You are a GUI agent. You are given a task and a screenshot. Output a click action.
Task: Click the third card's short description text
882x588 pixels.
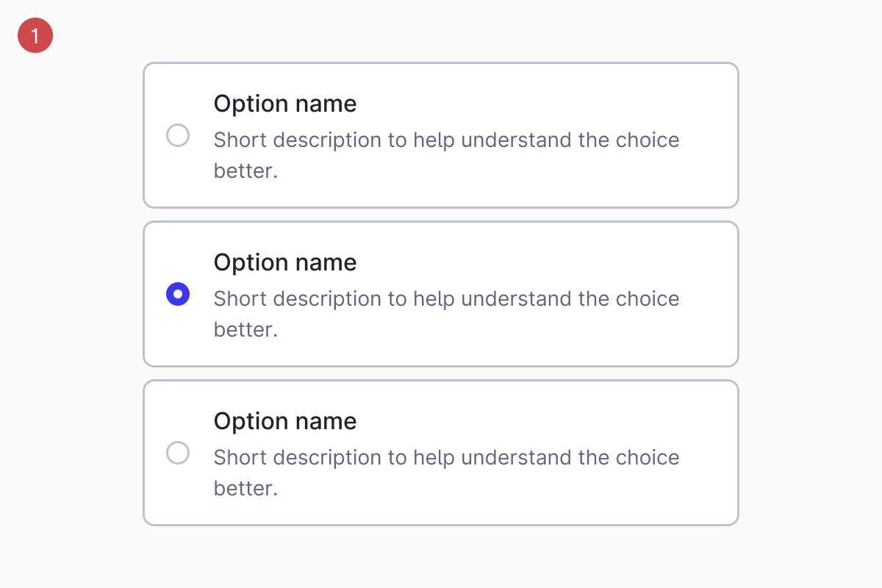[x=446, y=472]
